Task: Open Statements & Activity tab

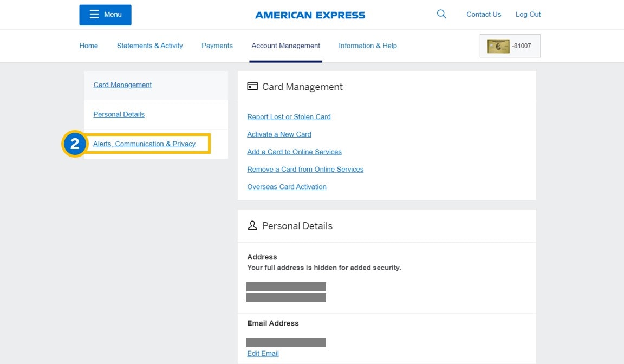Action: click(149, 45)
